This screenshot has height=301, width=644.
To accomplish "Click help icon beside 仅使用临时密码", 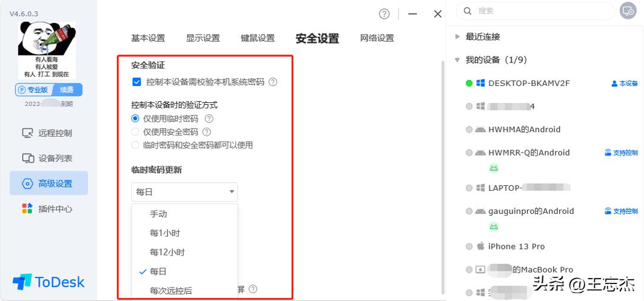I will 209,119.
